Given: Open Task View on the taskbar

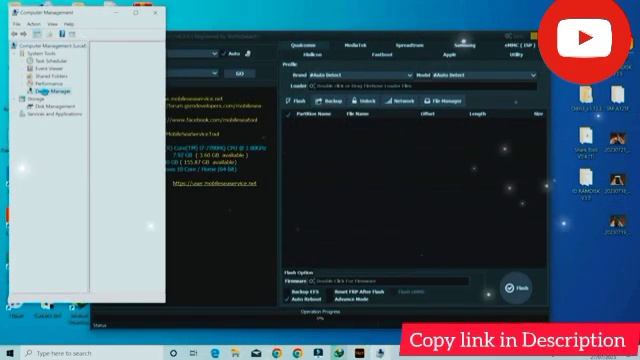Looking at the screenshot, I should click(x=193, y=353).
